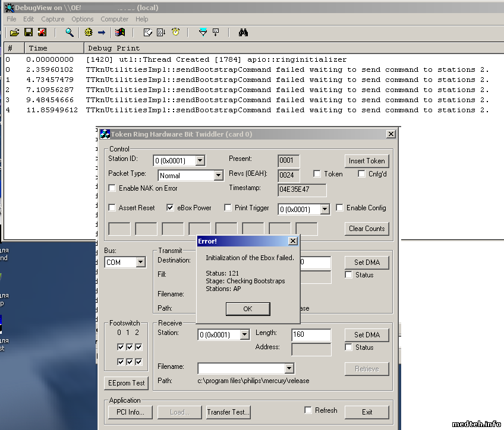Uncheck the eBox Power checkbox
The height and width of the screenshot is (430, 504).
click(x=171, y=208)
